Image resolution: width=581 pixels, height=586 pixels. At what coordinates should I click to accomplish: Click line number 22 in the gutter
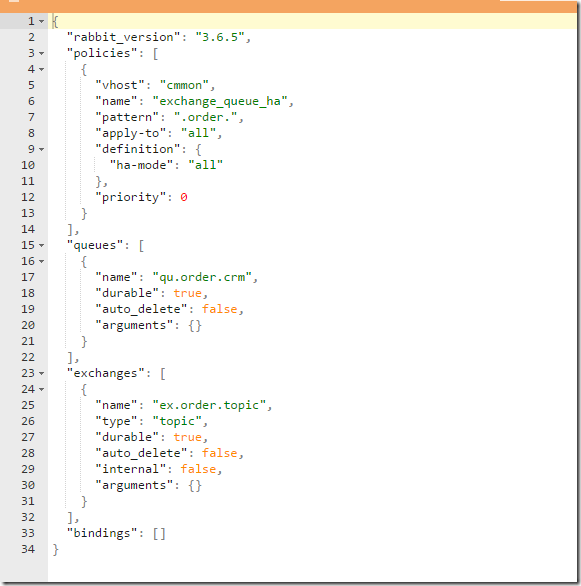[x=28, y=358]
